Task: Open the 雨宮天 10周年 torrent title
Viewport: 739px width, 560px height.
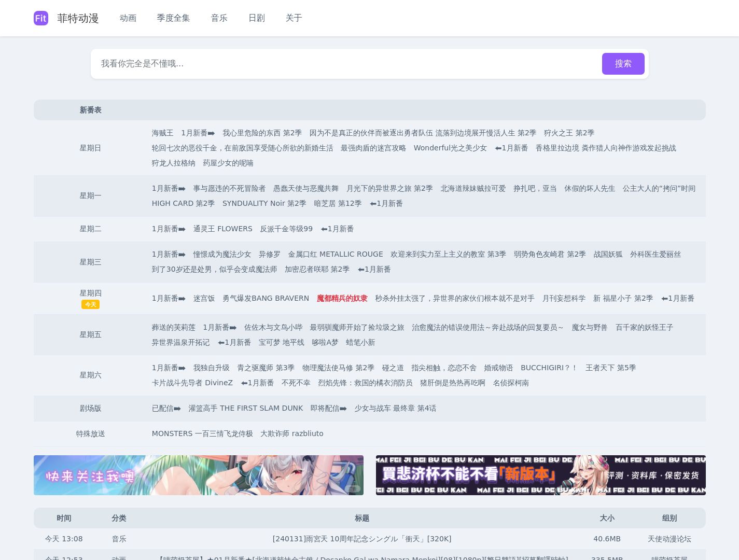Action: coord(362,539)
